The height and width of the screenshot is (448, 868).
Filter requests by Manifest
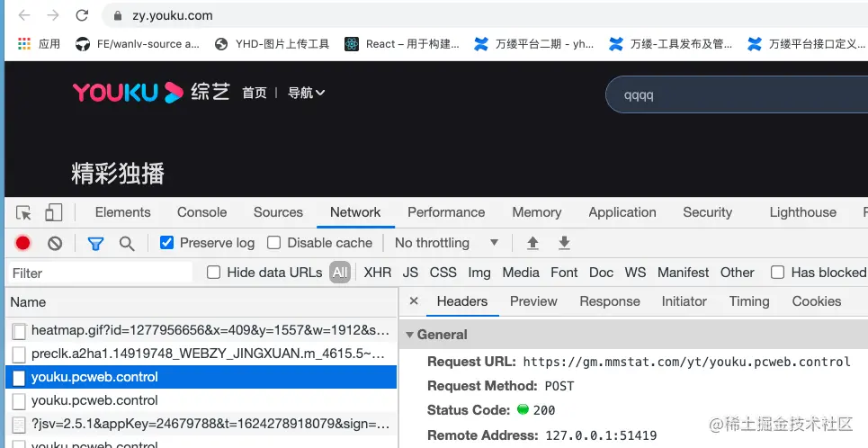683,273
